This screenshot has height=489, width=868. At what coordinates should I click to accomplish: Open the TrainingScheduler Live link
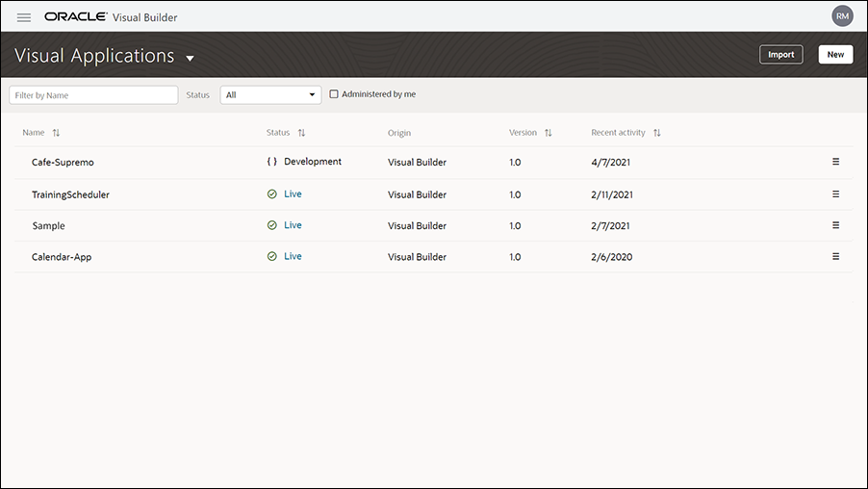[x=293, y=193]
